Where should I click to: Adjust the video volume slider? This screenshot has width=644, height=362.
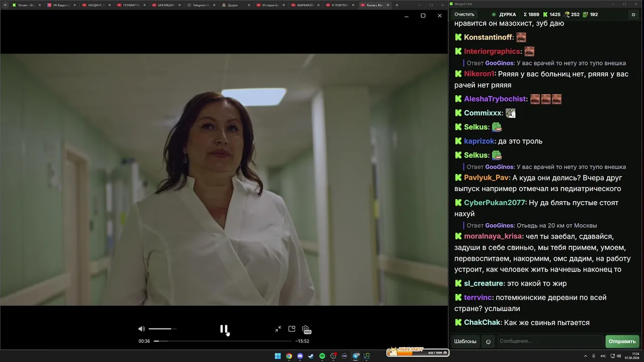coord(163,329)
